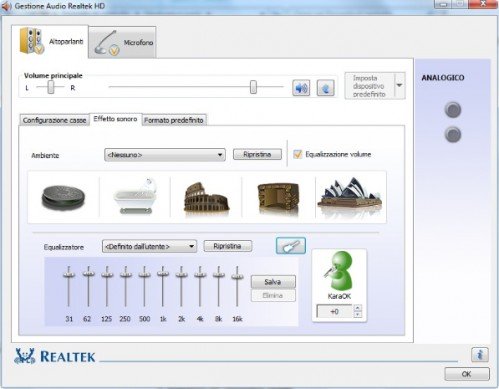Click the green KaraOK singer icon
The image size is (499, 389).
click(x=339, y=271)
